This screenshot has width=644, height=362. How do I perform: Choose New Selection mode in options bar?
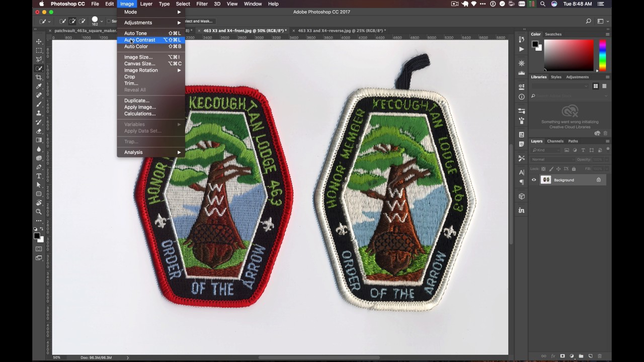pyautogui.click(x=63, y=21)
